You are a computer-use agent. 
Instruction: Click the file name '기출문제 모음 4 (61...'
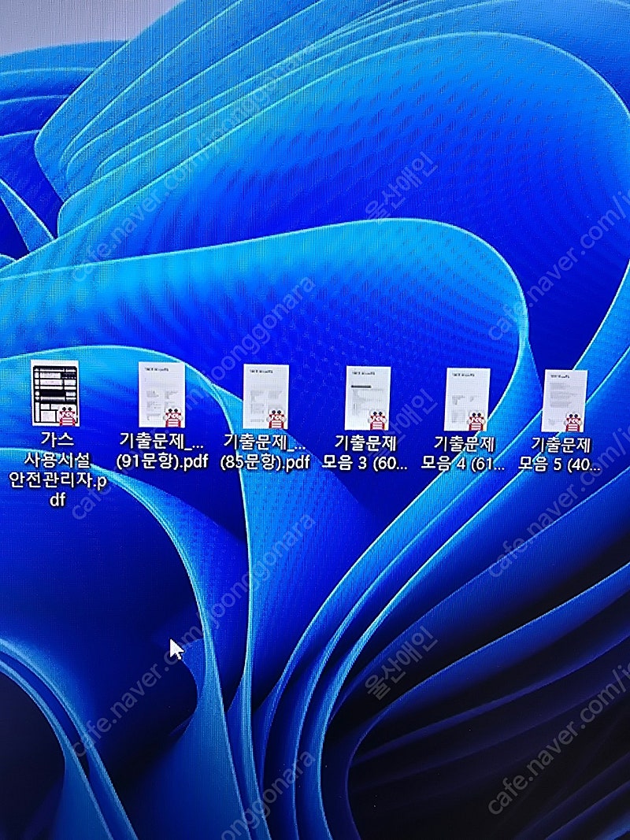click(463, 453)
